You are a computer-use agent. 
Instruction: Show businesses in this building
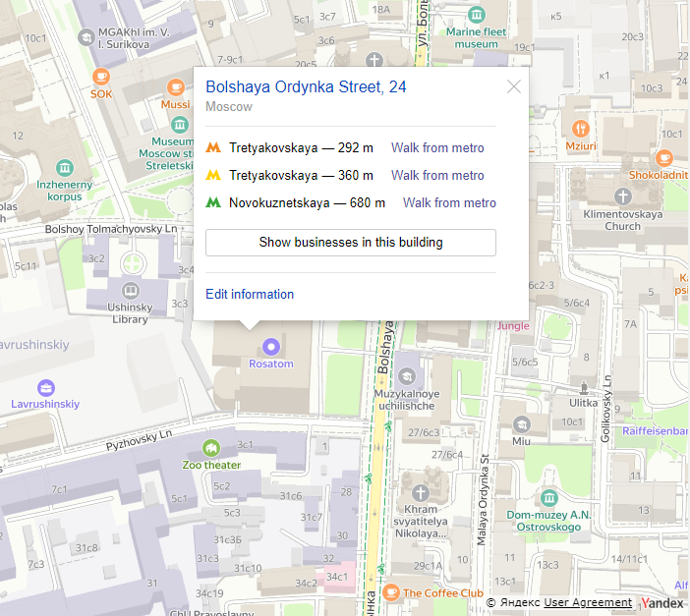[x=350, y=243]
